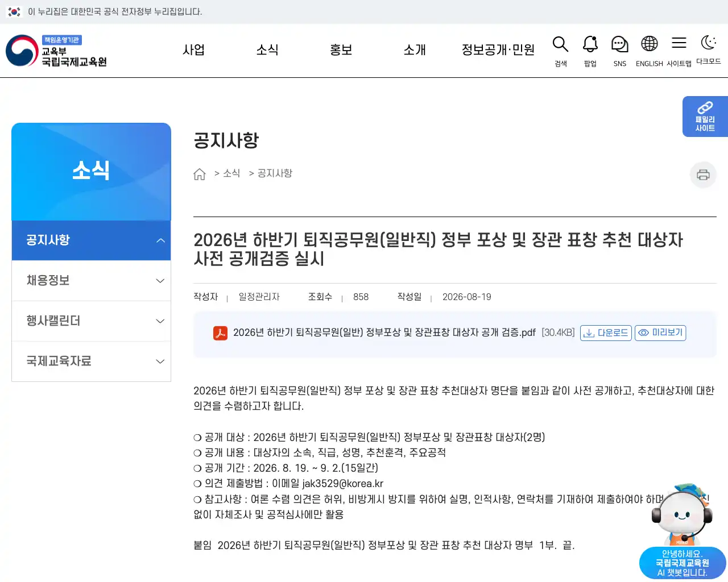Click the Korean flag icon
The height and width of the screenshot is (582, 728).
point(14,11)
